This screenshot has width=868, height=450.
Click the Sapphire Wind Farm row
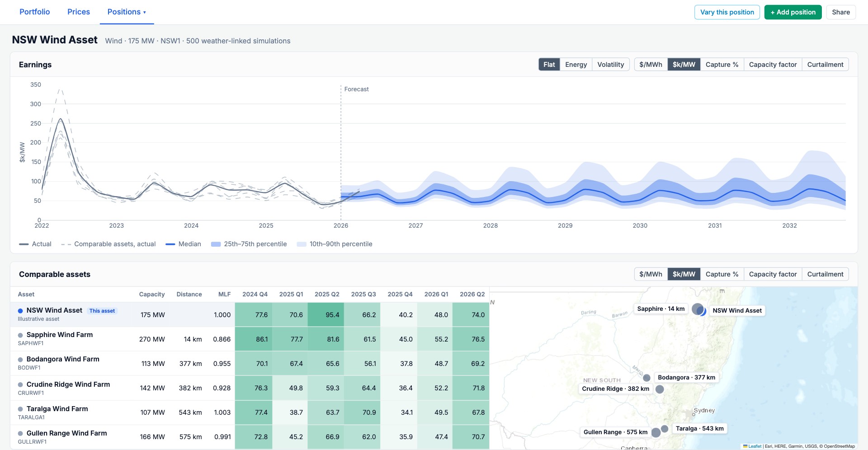point(250,339)
